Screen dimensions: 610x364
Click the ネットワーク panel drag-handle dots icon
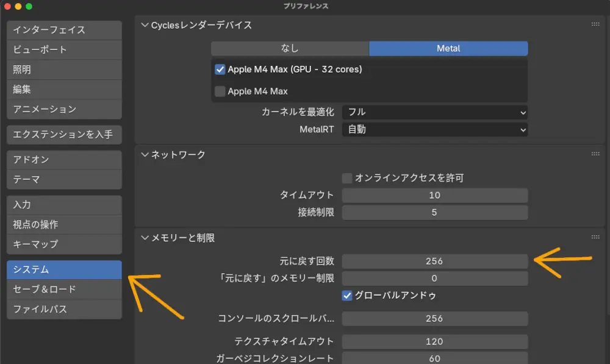tap(595, 154)
